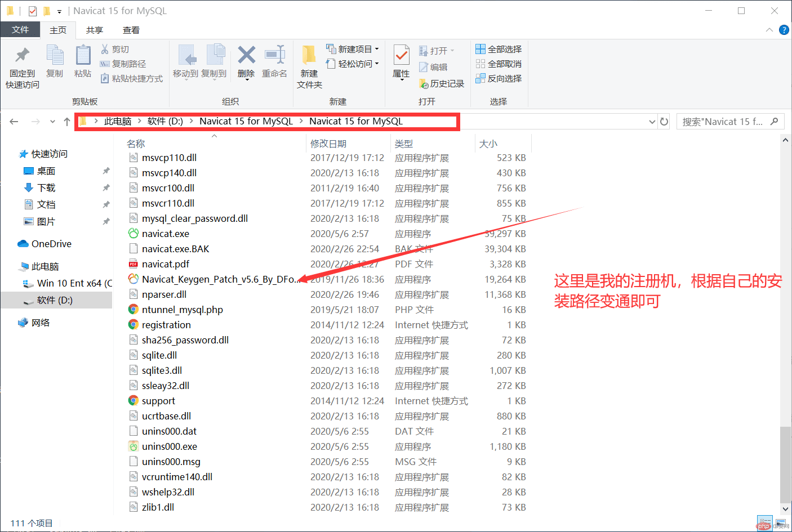792x532 pixels.
Task: Select navicat.pdf file icon
Action: 134,264
